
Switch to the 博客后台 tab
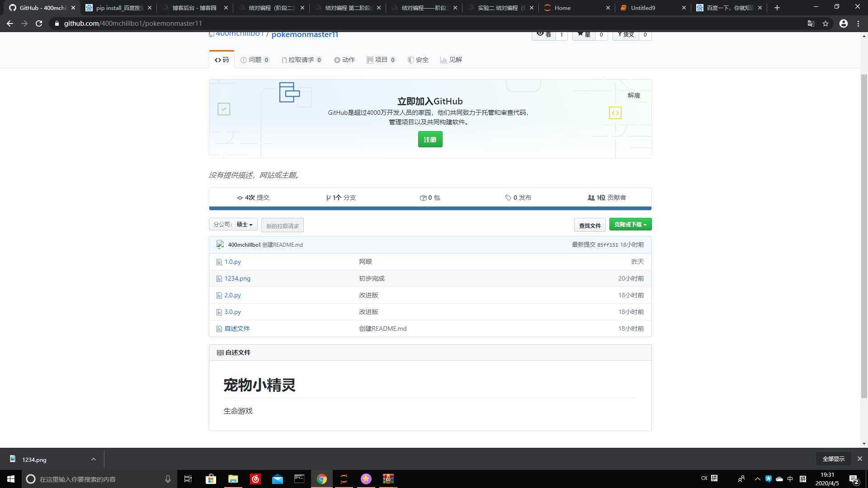click(195, 8)
